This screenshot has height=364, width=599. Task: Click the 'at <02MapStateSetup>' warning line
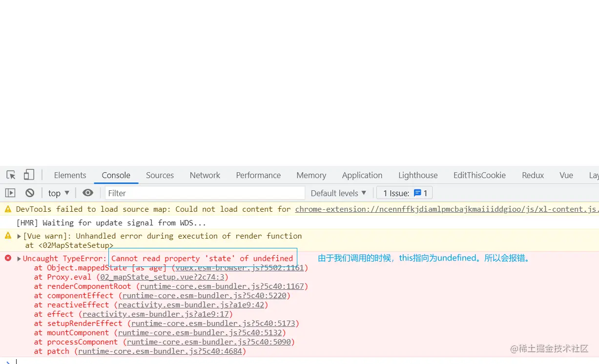coord(69,245)
